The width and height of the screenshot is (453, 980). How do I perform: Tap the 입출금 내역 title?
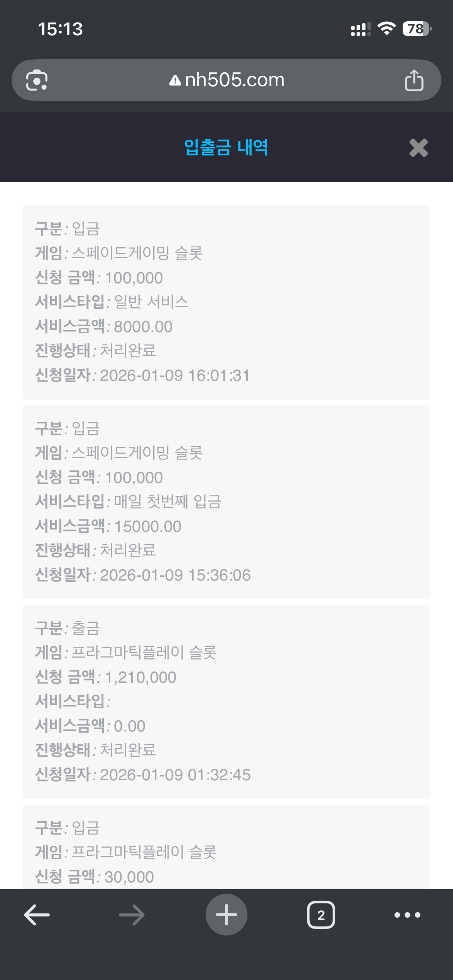[x=226, y=147]
